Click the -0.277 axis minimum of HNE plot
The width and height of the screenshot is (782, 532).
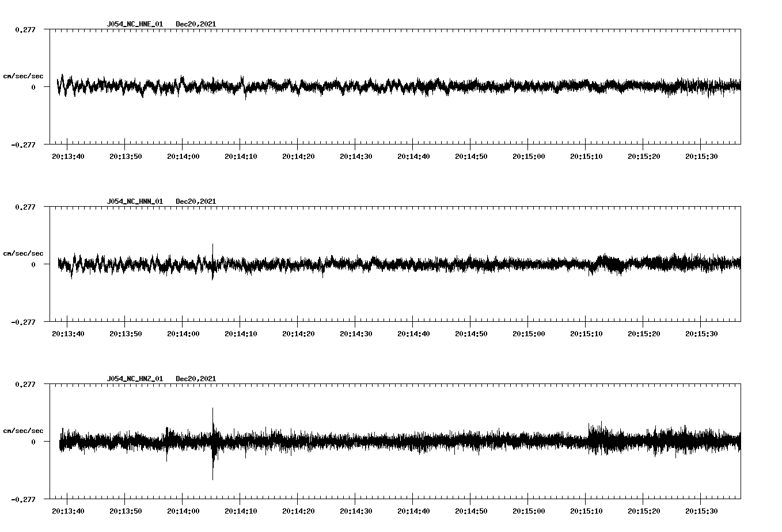pyautogui.click(x=23, y=145)
